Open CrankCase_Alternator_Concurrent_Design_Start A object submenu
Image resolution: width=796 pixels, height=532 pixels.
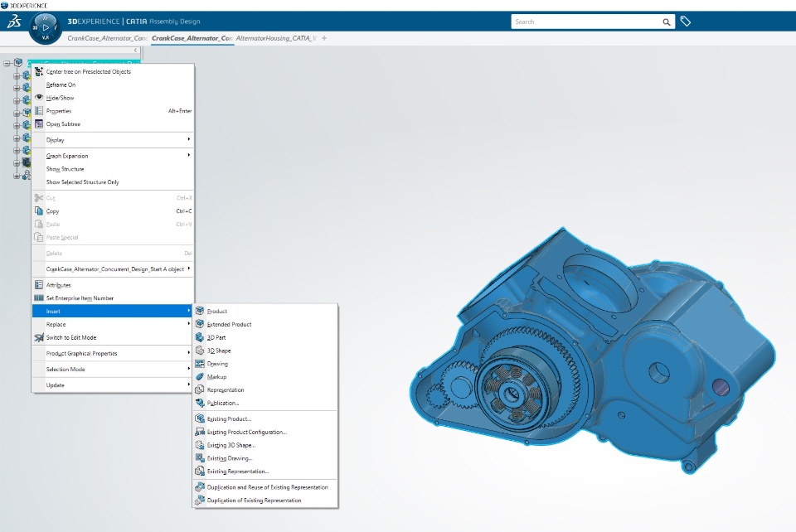pyautogui.click(x=113, y=268)
